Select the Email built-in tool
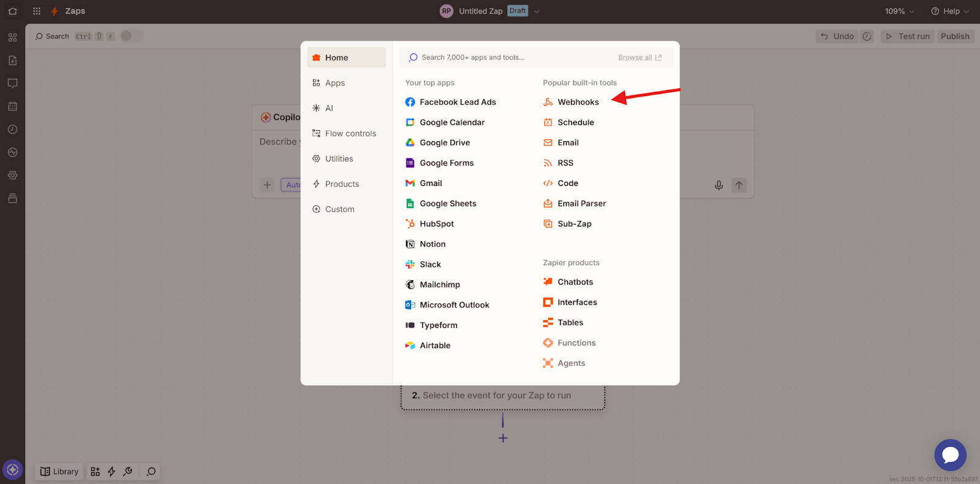This screenshot has height=484, width=980. point(561,143)
